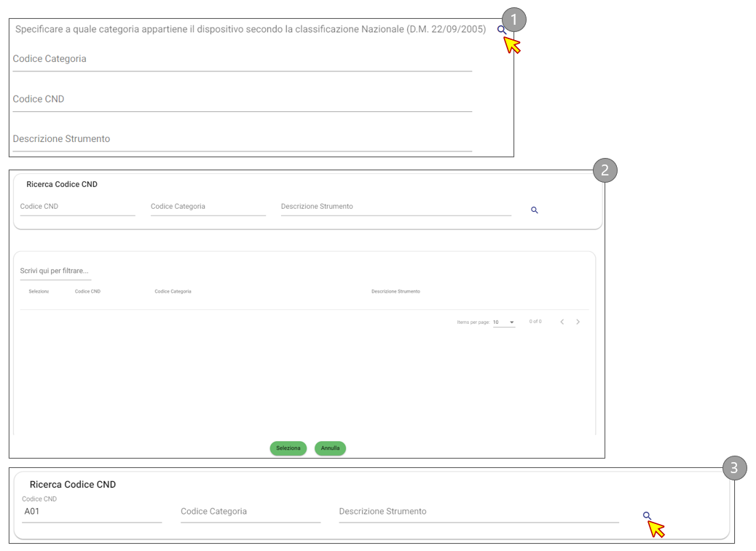This screenshot has width=756, height=551.
Task: Click Descrizione Strumento field in step 2 dialog
Action: pyautogui.click(x=395, y=207)
